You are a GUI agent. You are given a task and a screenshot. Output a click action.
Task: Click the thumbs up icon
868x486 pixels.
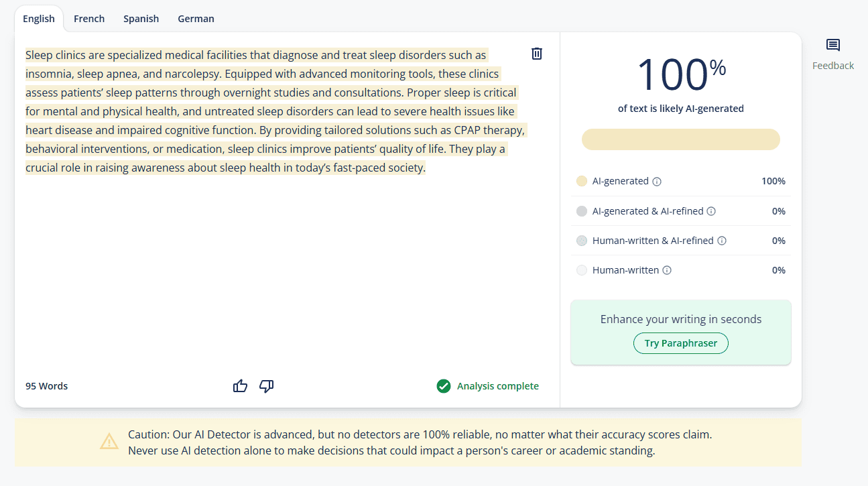[240, 386]
